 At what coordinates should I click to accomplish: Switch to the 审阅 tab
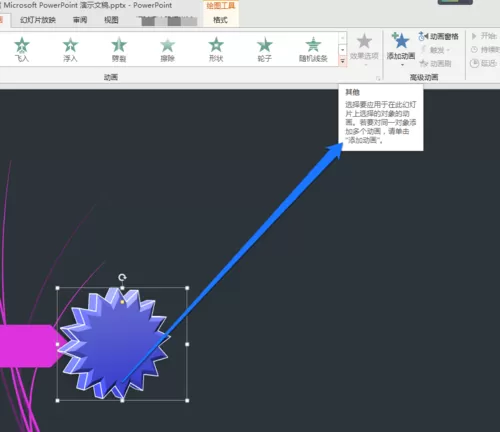80,20
